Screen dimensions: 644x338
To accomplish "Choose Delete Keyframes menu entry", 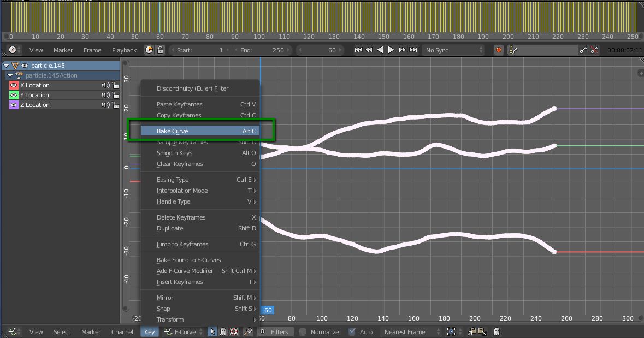I will (x=200, y=217).
